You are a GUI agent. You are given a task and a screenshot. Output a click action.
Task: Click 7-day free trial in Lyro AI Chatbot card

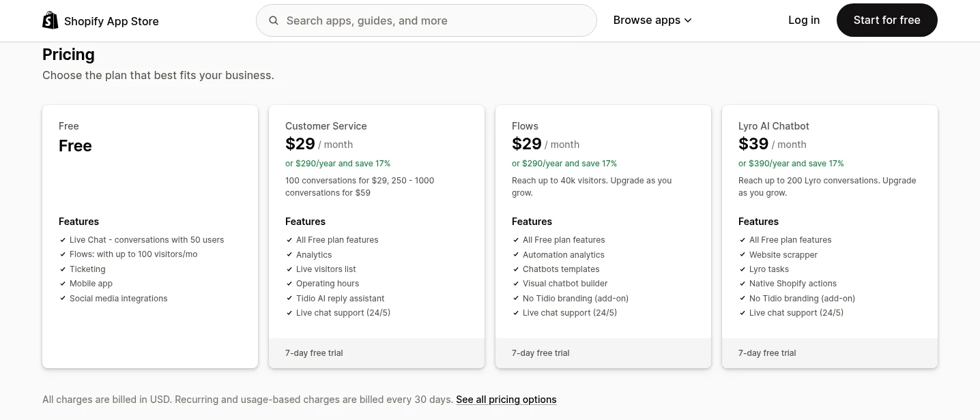767,353
